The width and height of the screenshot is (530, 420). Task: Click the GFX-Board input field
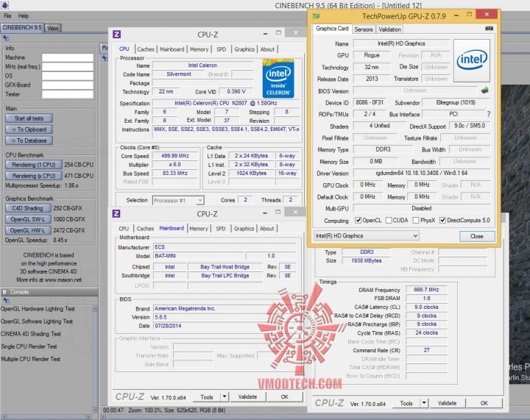pyautogui.click(x=67, y=85)
